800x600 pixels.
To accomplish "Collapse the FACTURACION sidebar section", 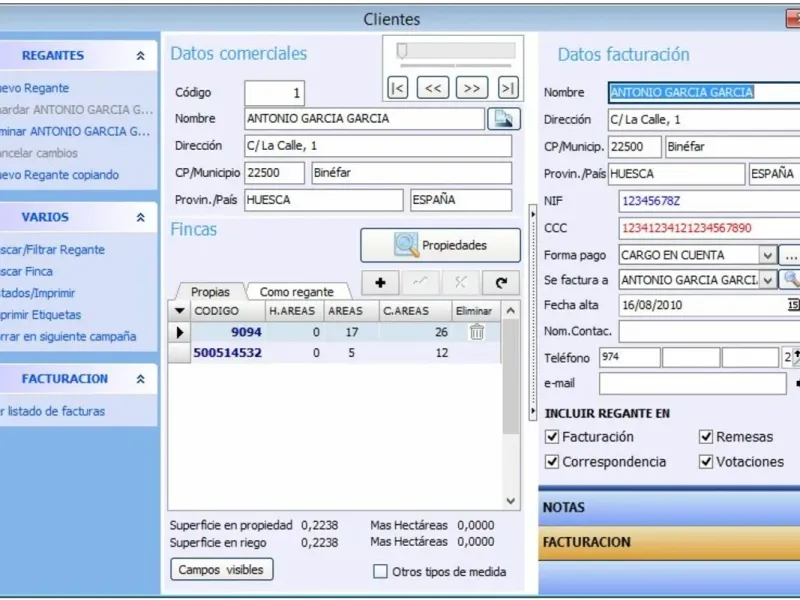I will [140, 379].
